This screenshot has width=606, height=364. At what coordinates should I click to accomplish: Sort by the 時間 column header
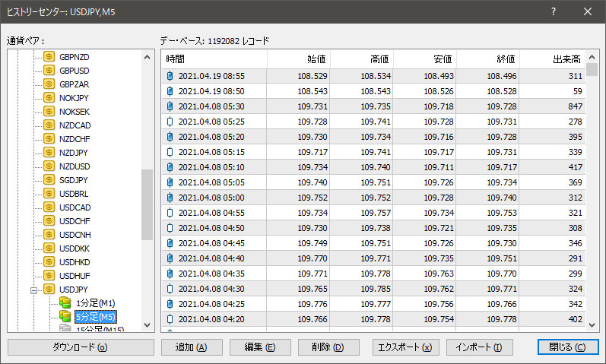pos(214,59)
